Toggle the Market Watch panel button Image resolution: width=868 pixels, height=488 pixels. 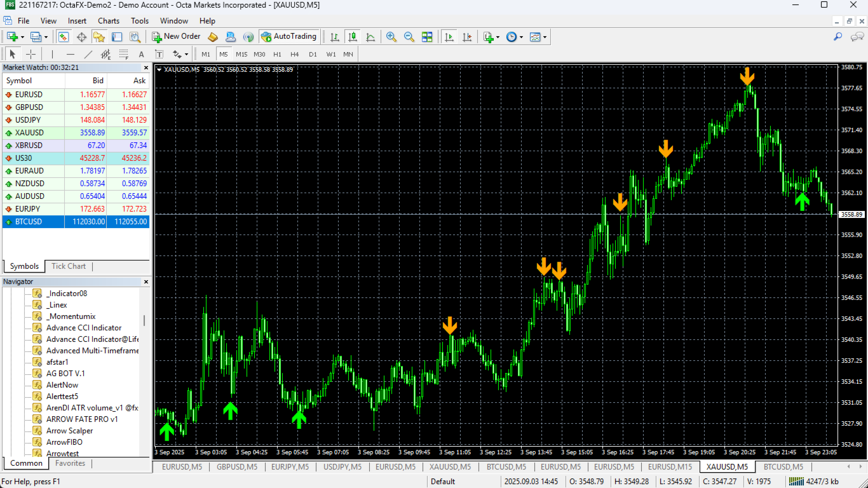(x=64, y=37)
